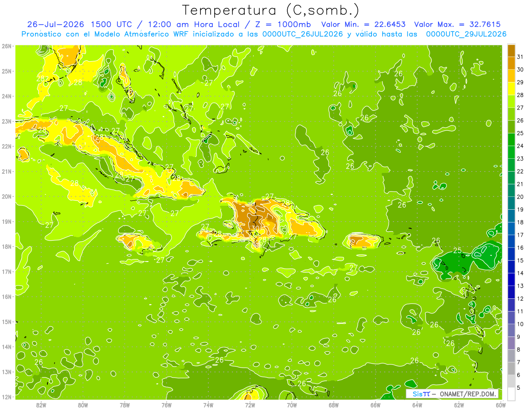Click the "29" label on the color scale
This screenshot has width=532, height=411.
click(520, 82)
